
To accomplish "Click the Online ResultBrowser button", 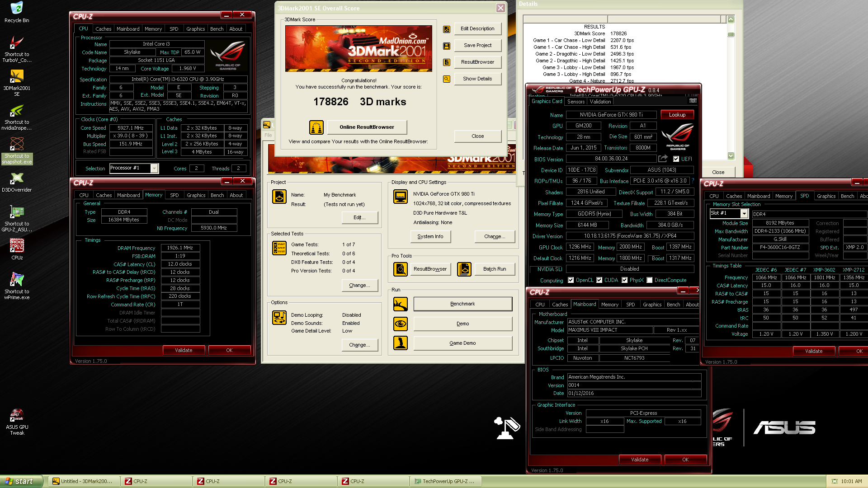I will (367, 127).
